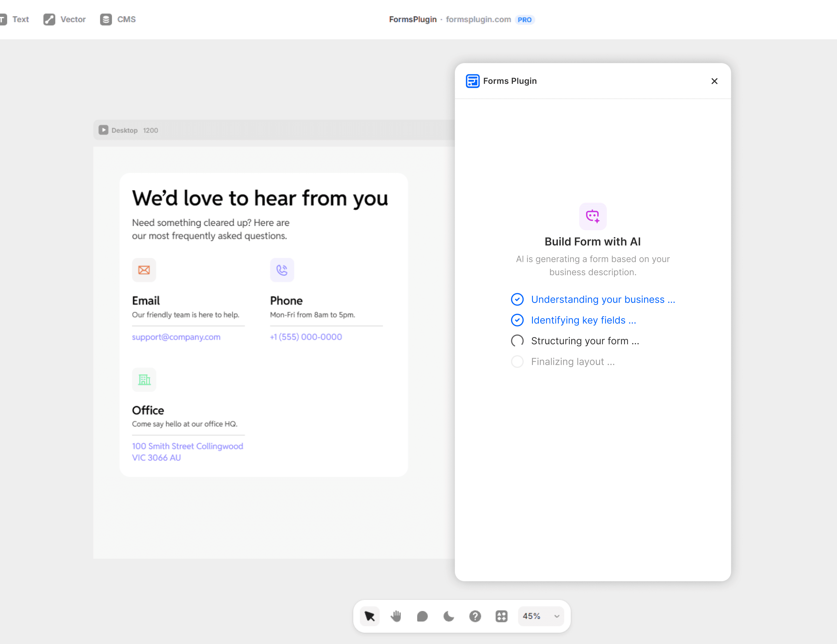837x644 pixels.
Task: Click Identifying key fields checkmark
Action: [517, 320]
